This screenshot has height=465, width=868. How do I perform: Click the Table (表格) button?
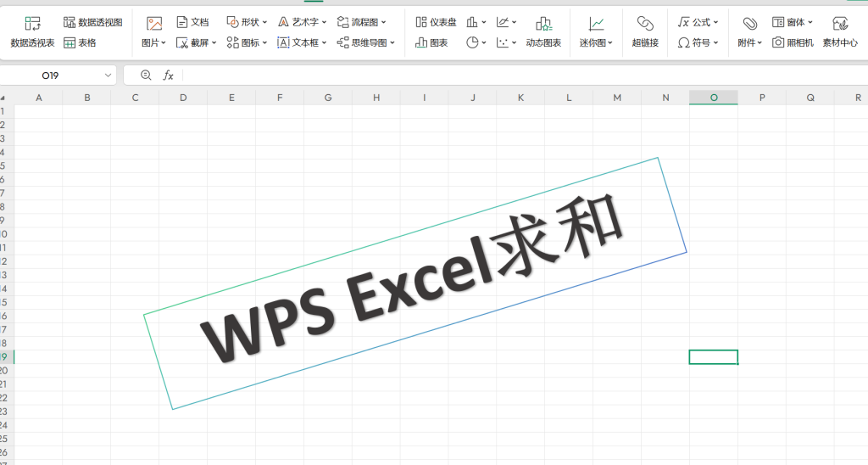tap(80, 42)
